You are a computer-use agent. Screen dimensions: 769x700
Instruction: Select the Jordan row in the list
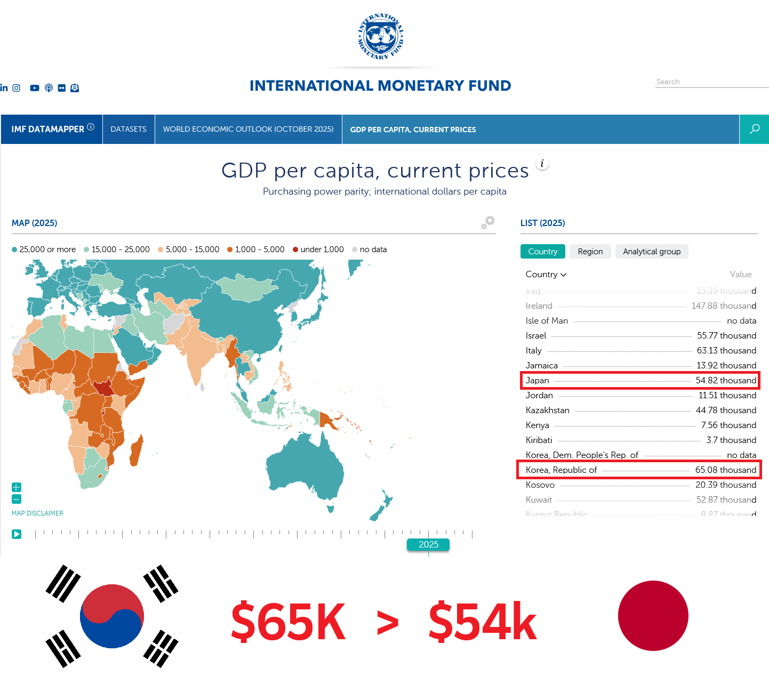coord(641,396)
